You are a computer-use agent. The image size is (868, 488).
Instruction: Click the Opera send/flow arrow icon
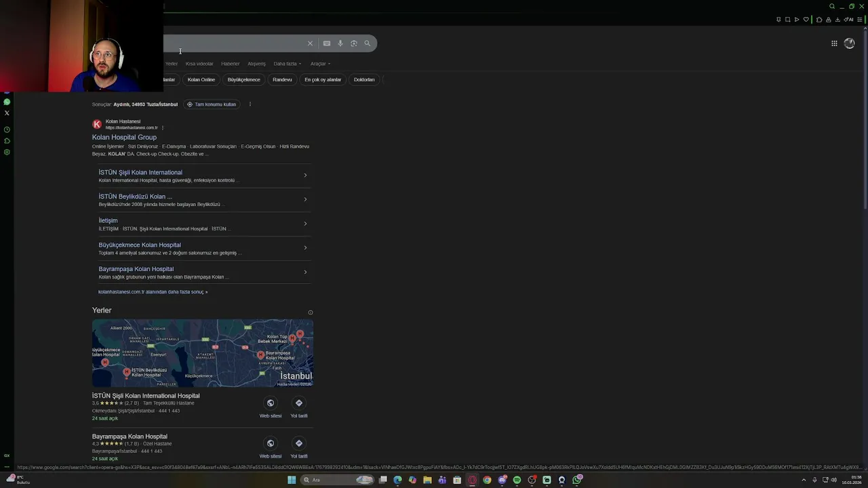click(797, 20)
